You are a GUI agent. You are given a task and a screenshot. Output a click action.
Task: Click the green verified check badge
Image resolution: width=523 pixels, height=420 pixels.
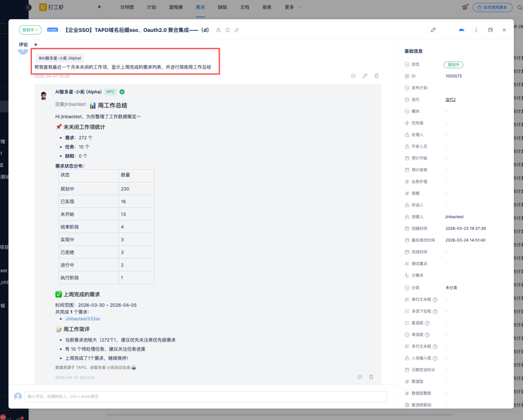[122, 92]
